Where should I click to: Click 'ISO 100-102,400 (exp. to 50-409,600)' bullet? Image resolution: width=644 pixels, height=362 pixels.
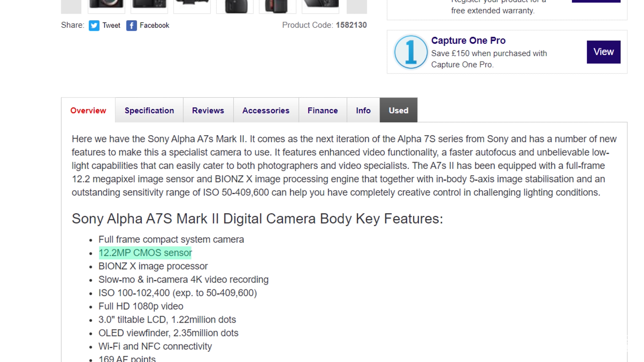click(177, 293)
